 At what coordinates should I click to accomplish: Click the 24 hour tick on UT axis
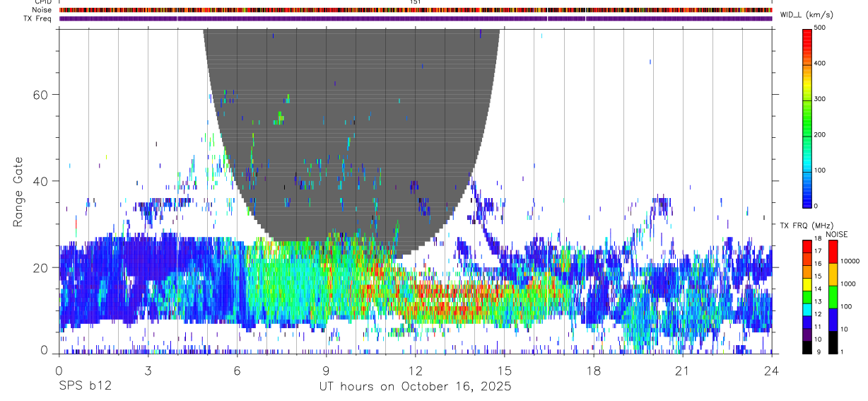772,371
